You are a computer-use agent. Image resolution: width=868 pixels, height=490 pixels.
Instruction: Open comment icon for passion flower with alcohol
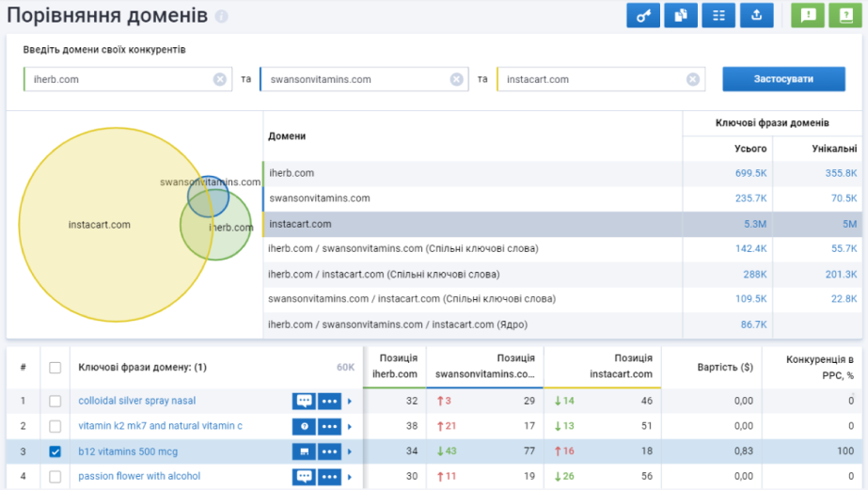click(x=304, y=477)
